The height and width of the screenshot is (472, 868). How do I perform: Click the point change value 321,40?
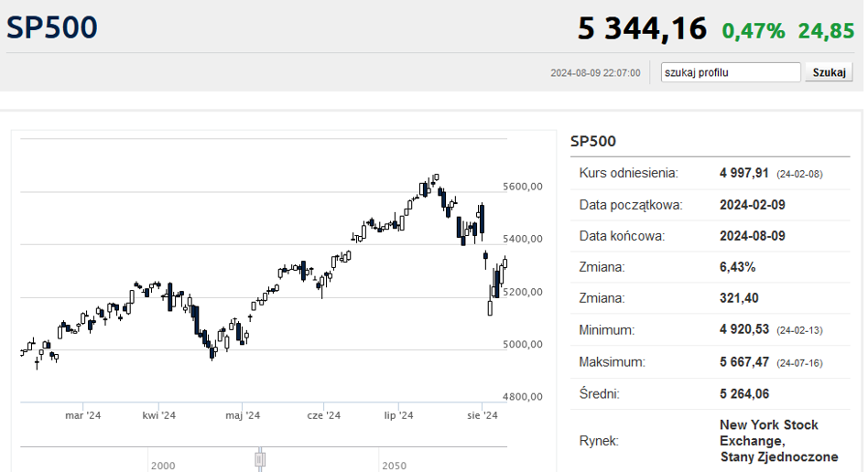coord(739,298)
